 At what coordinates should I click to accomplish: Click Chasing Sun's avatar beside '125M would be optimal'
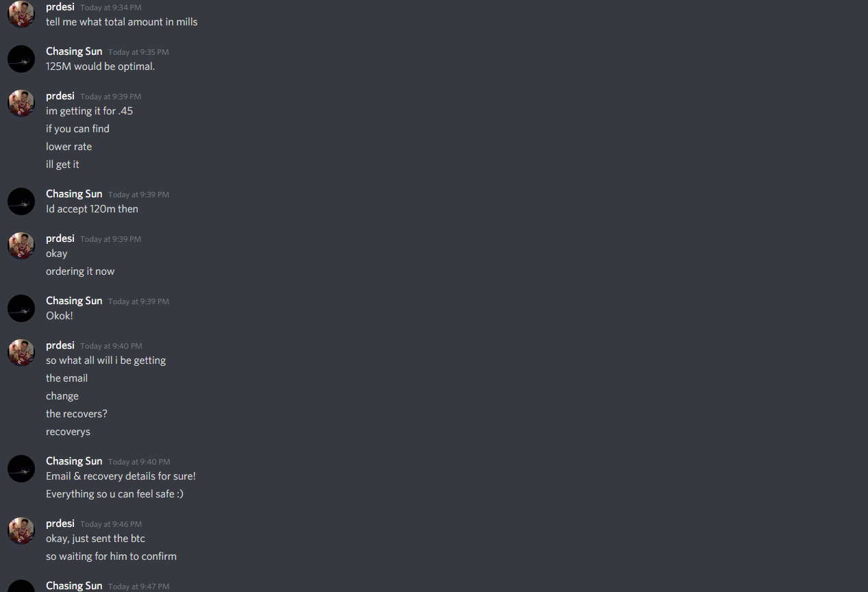click(21, 59)
